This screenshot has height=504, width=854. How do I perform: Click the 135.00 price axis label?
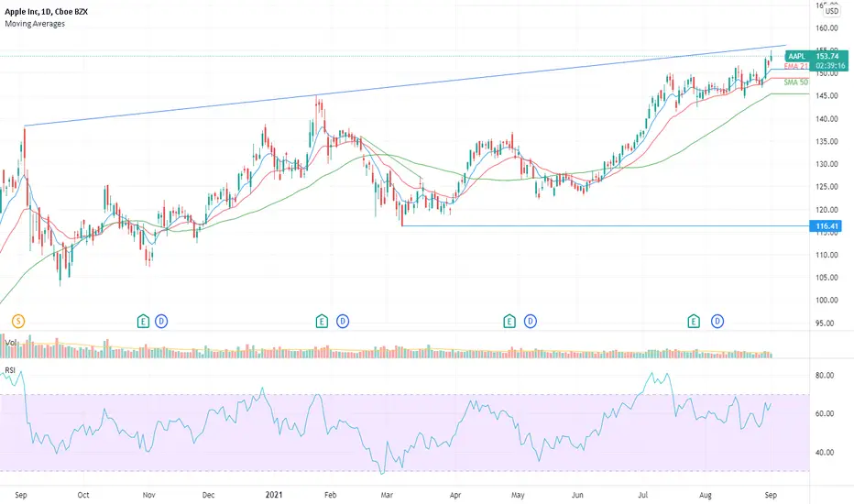click(x=827, y=141)
